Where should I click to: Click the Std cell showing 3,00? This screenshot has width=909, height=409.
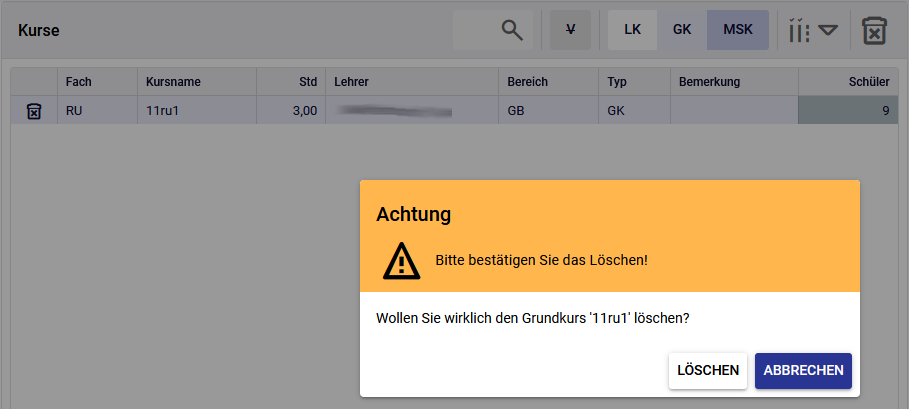[x=291, y=111]
